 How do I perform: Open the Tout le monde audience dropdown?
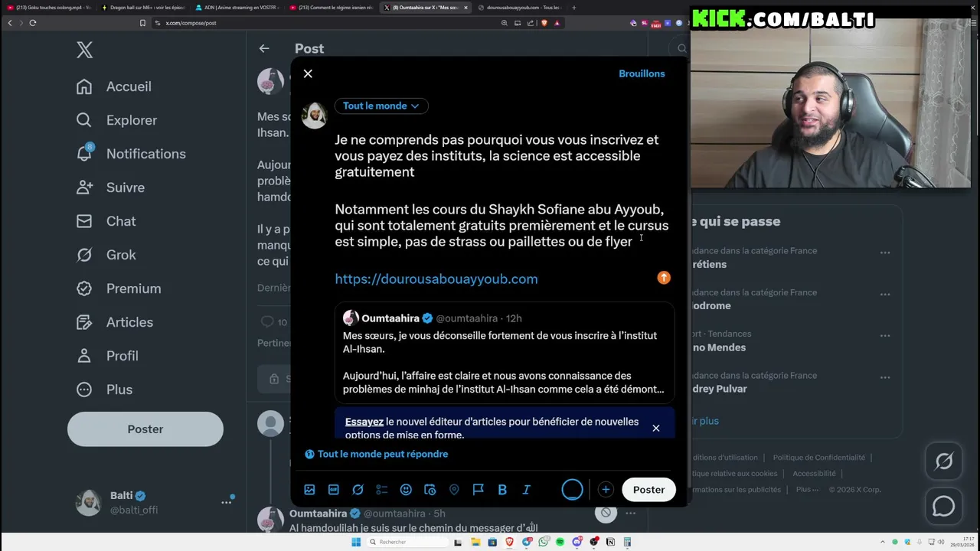tap(381, 106)
